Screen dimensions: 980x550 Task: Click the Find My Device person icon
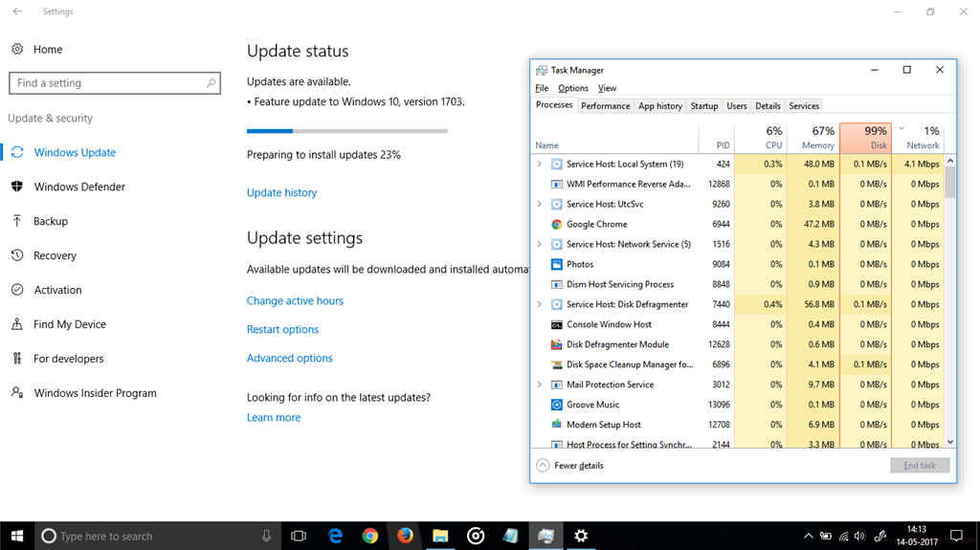point(17,323)
